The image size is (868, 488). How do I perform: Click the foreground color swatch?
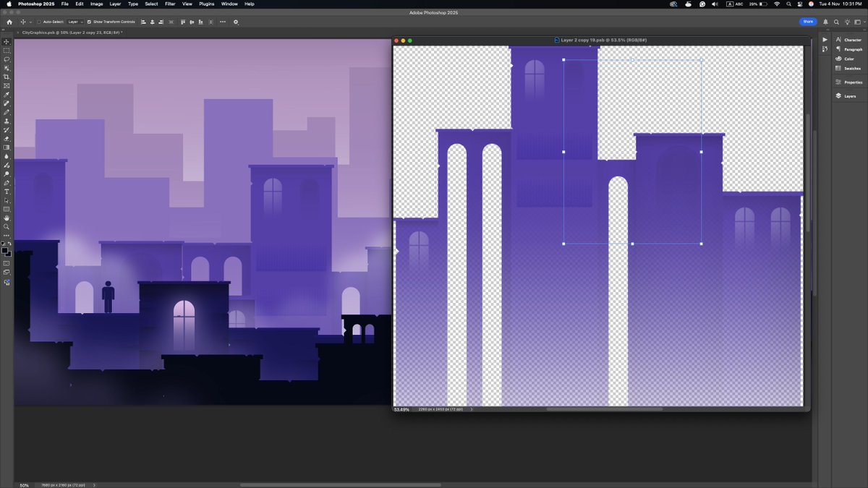4,249
